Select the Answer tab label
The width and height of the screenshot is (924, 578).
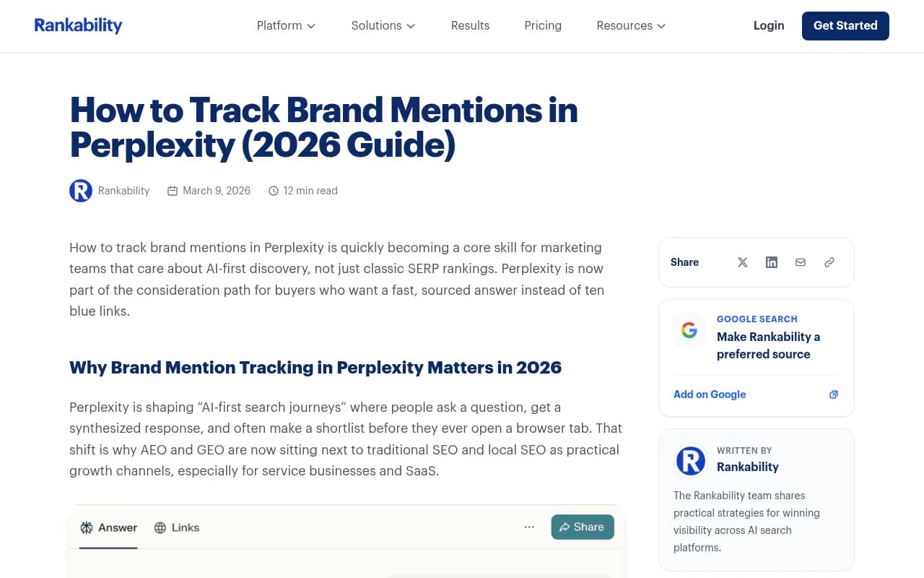pyautogui.click(x=118, y=527)
